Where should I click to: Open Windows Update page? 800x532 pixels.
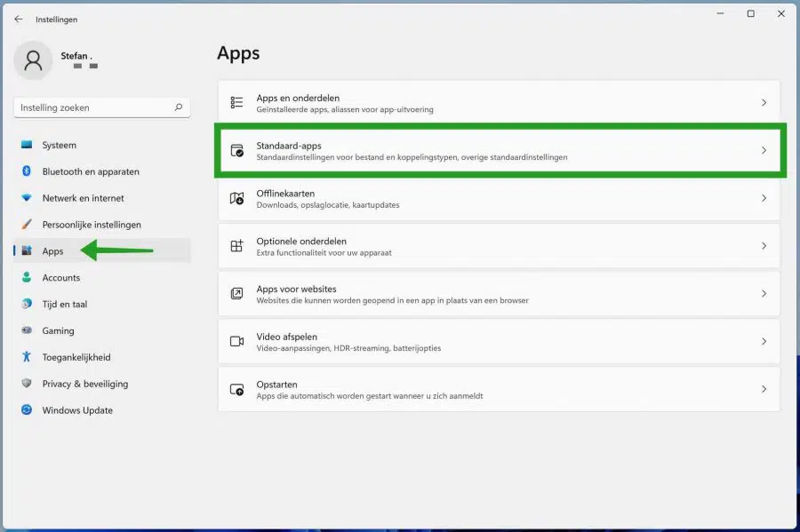pos(102,409)
